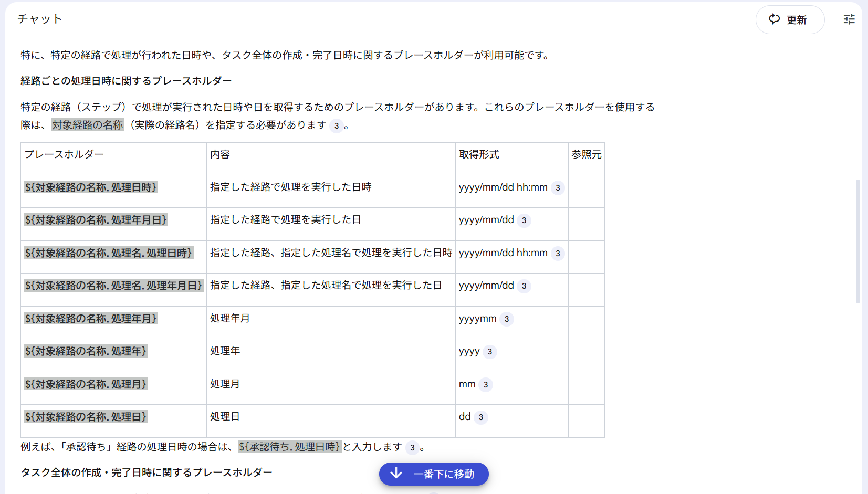Viewport: 868px width, 494px height.
Task: Select the highlighted ${対象経路の名称.処理日時} placeholder
Action: point(90,187)
